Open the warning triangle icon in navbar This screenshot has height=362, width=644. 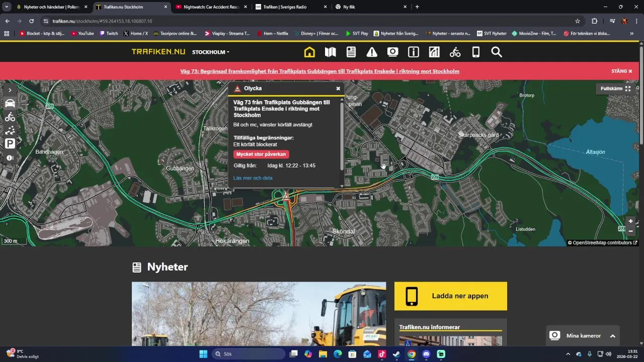click(x=372, y=52)
